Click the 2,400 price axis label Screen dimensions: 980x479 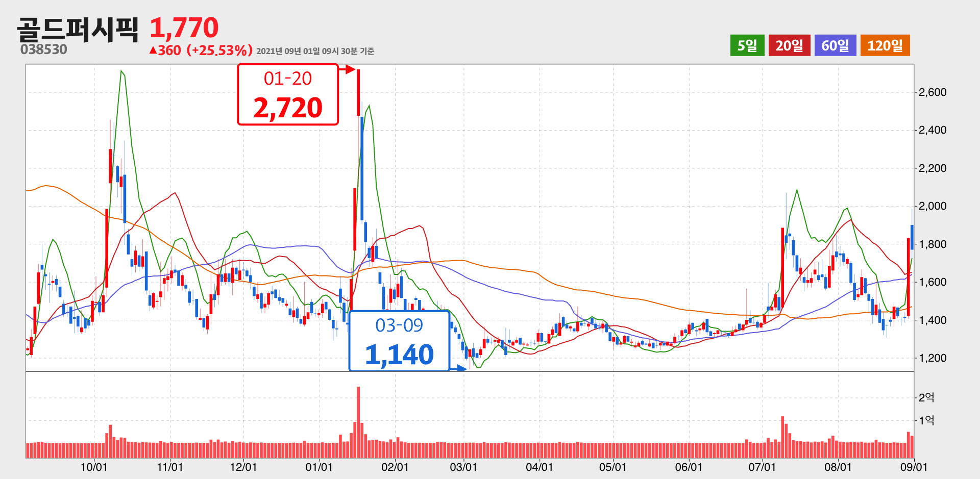coord(933,130)
